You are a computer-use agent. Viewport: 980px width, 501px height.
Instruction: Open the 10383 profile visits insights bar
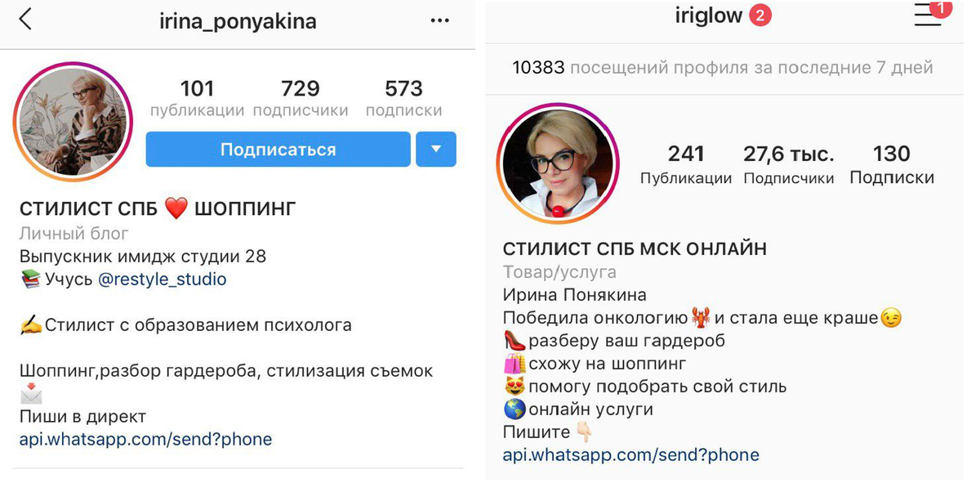723,68
